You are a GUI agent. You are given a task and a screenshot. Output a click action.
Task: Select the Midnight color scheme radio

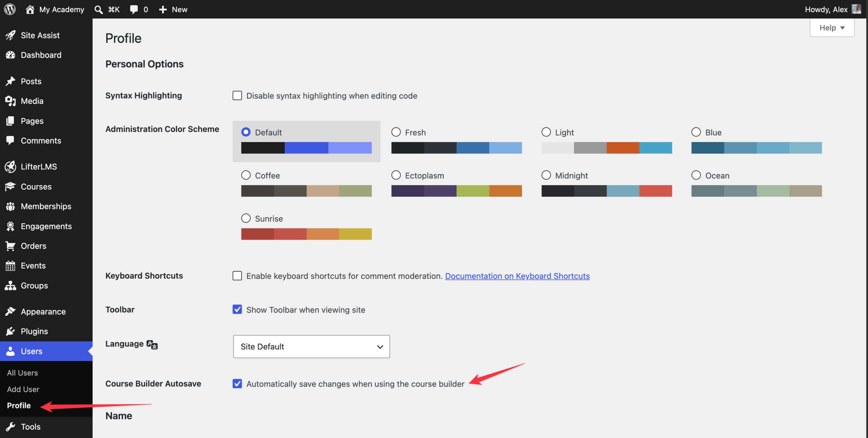click(x=546, y=175)
